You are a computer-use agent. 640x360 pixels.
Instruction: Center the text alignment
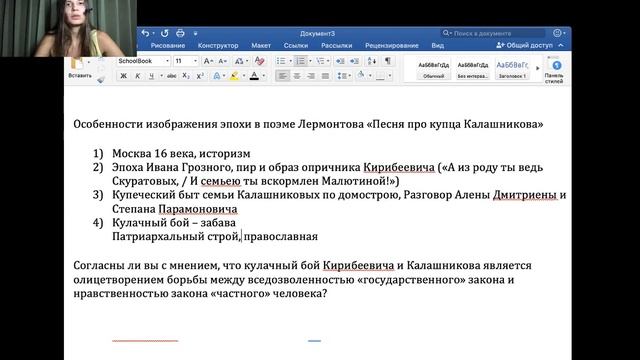297,76
